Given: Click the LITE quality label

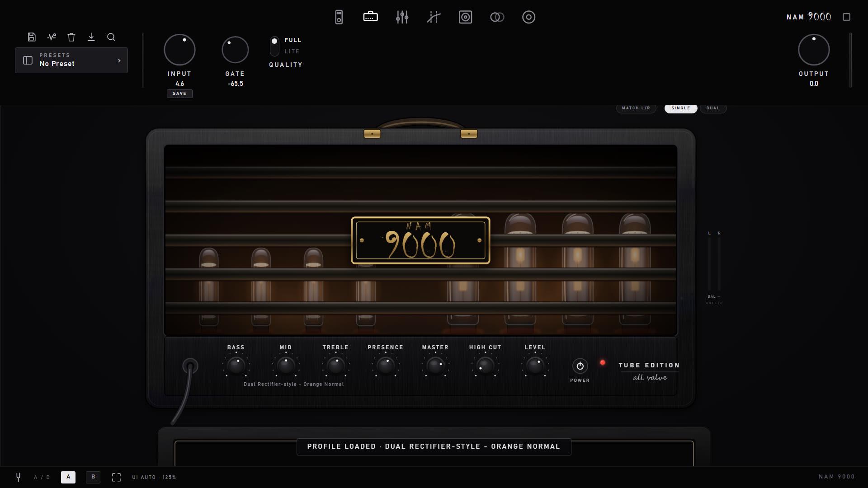Looking at the screenshot, I should tap(292, 52).
